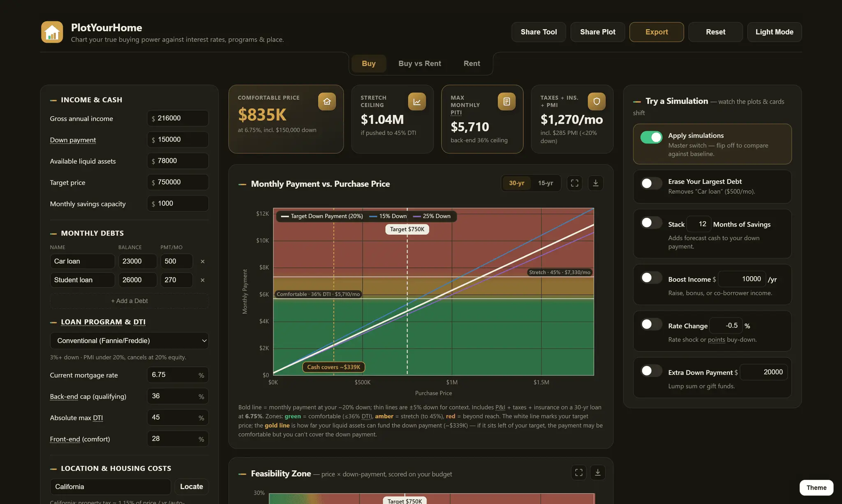This screenshot has height=504, width=842.
Task: Click the Export button
Action: (657, 32)
